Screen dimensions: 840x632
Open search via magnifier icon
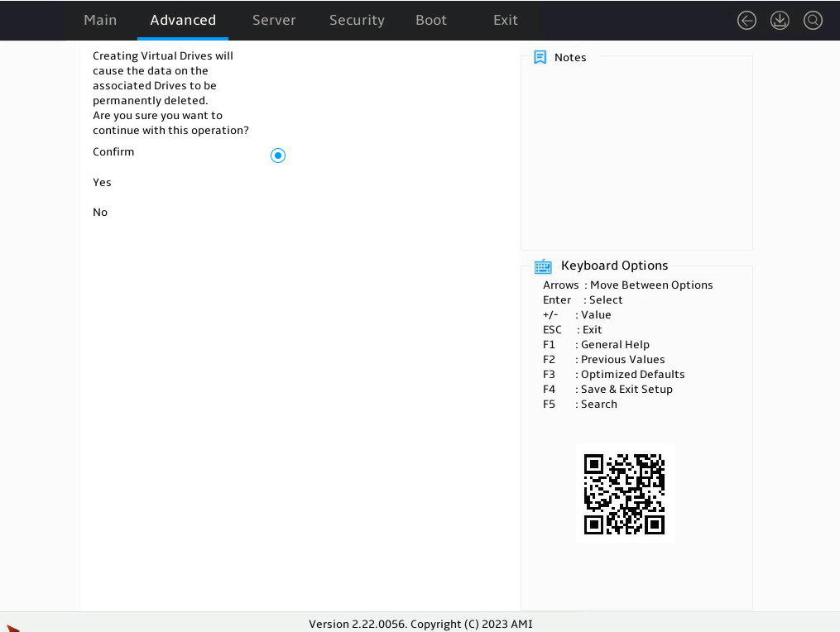(813, 21)
